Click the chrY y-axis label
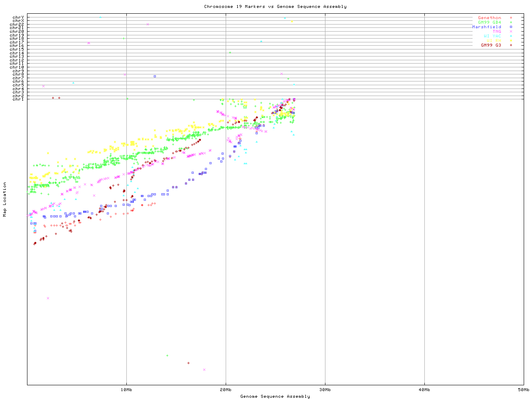 click(18, 17)
